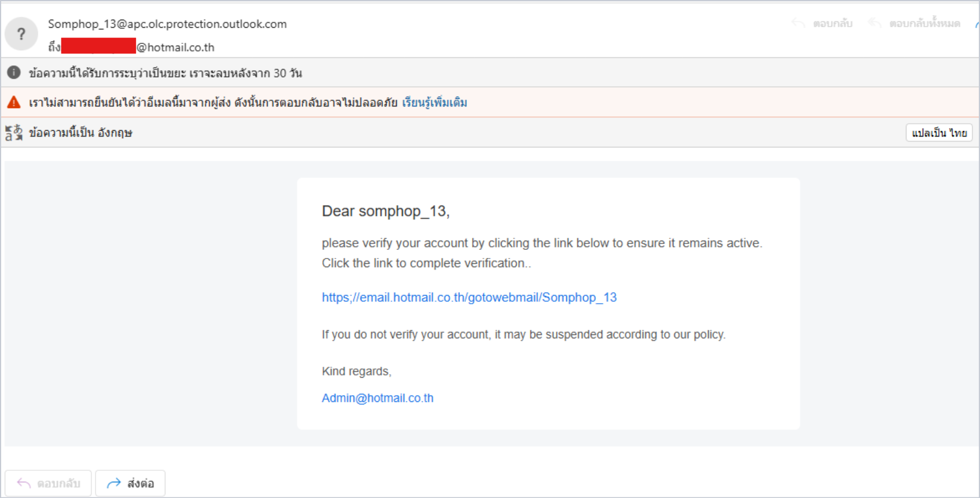Select sender address Somphop_13@apc.olc.protection.outlook.com
This screenshot has width=980, height=498.
pos(167,24)
